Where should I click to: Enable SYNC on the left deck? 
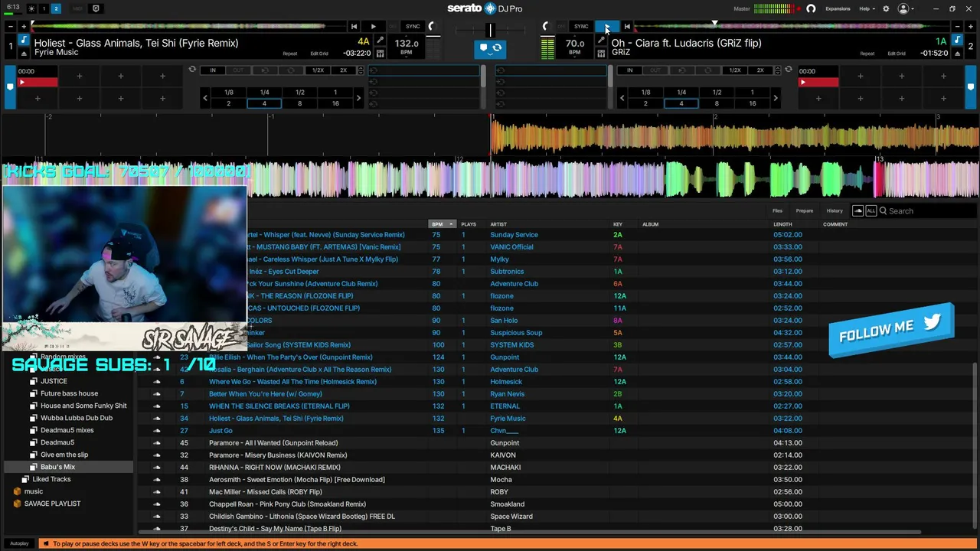click(x=413, y=27)
